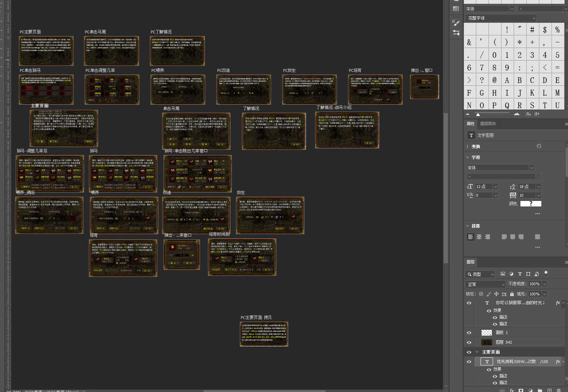The height and width of the screenshot is (392, 568).
Task: Hide the 画板 1 layer
Action: pos(469,332)
